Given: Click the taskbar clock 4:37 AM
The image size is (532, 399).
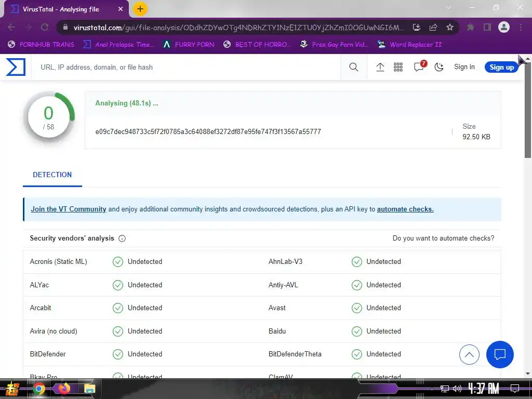Looking at the screenshot, I should 484,388.
